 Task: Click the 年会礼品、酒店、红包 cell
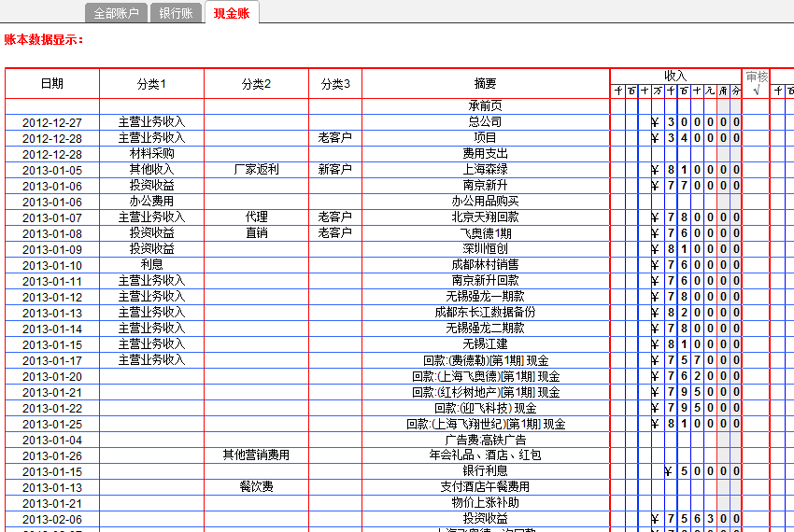coord(486,455)
